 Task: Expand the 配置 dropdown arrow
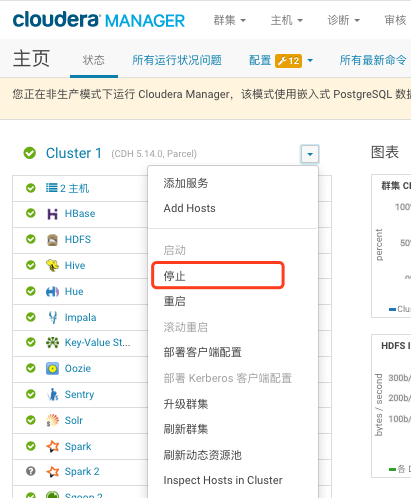coord(310,61)
